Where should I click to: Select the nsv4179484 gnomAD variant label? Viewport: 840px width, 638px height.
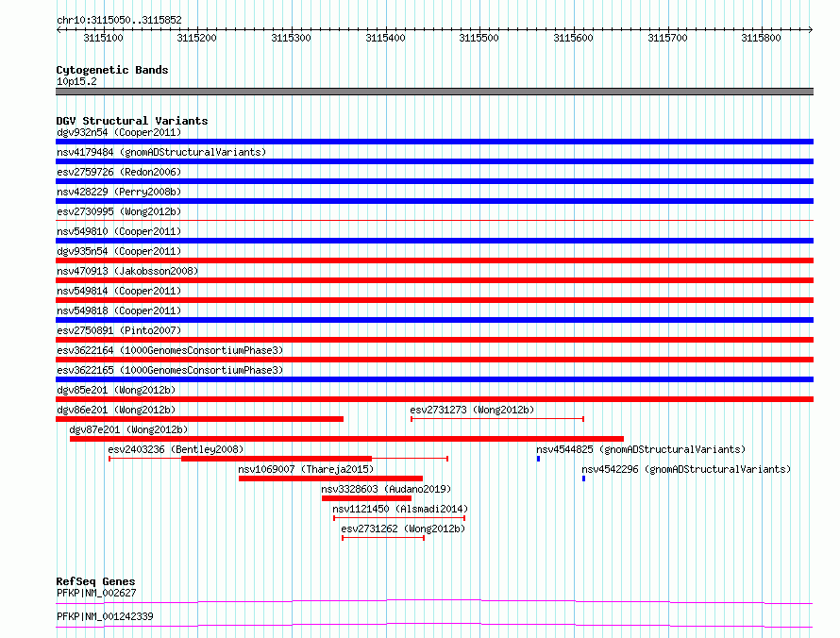[161, 152]
